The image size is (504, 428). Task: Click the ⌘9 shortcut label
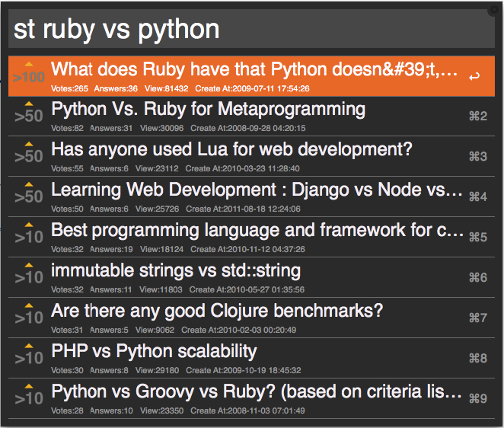(x=478, y=399)
